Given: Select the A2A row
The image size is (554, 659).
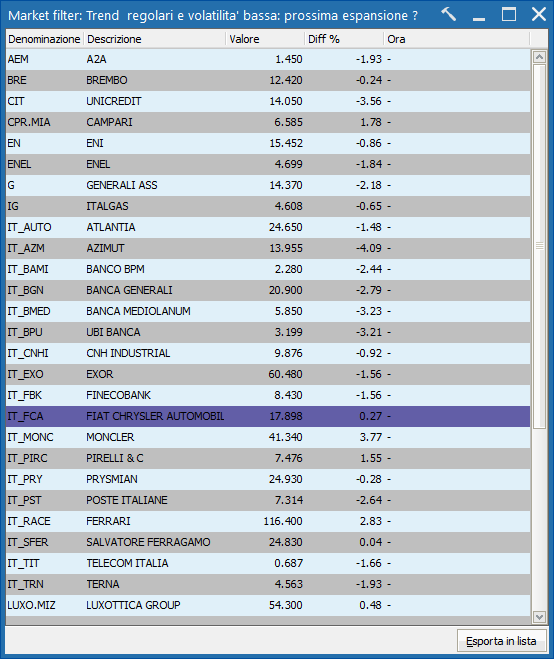Looking at the screenshot, I should pyautogui.click(x=268, y=59).
